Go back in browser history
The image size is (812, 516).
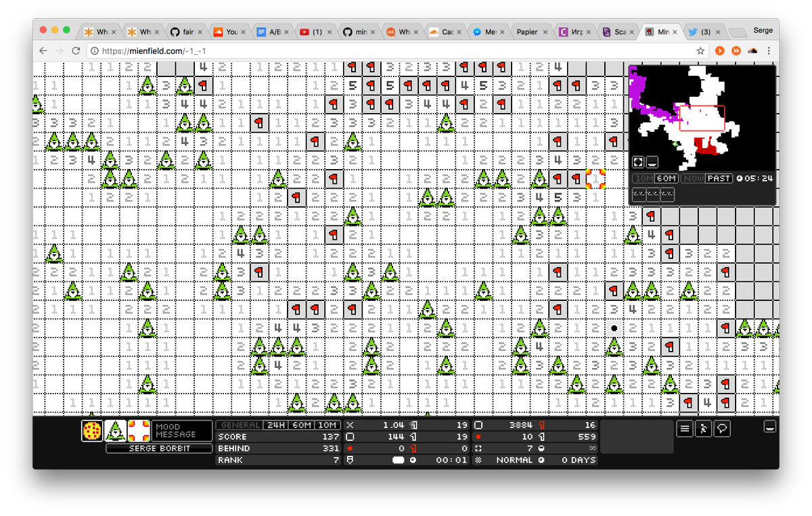(43, 51)
